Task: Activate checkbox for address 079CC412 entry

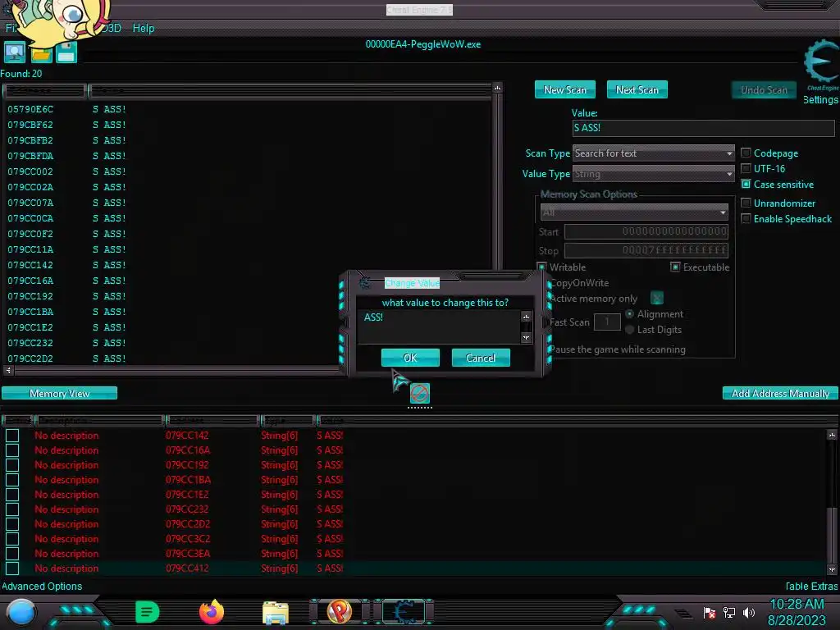Action: [12, 568]
